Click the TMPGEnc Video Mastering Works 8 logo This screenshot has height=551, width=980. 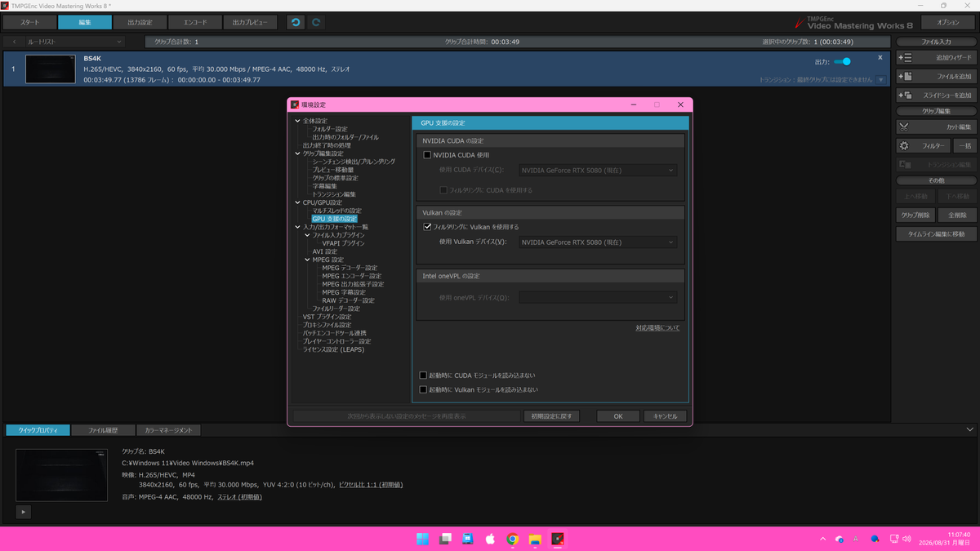click(x=853, y=22)
